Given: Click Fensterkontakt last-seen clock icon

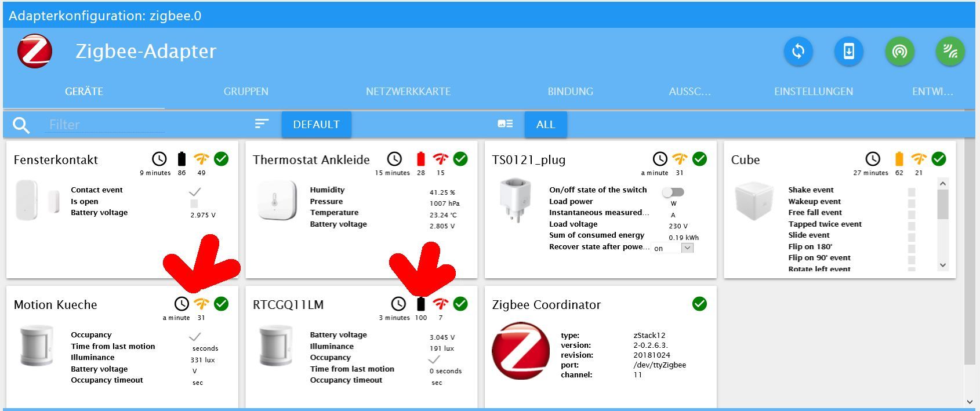Looking at the screenshot, I should point(159,159).
